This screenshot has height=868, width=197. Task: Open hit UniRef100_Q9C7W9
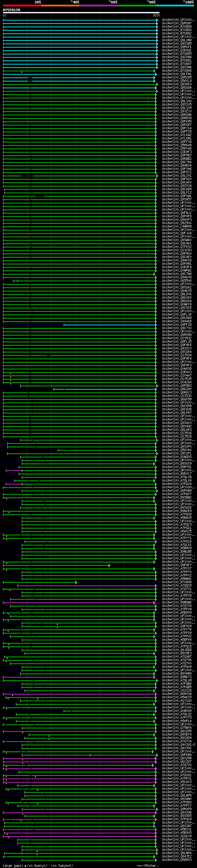click(177, 274)
